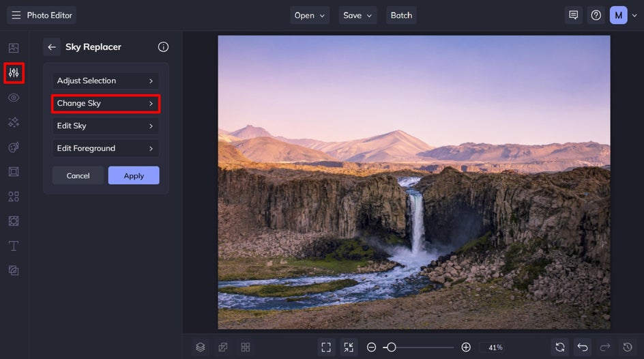Viewport: 644px width, 359px height.
Task: Open the grid view icon in bottom bar
Action: pos(246,347)
